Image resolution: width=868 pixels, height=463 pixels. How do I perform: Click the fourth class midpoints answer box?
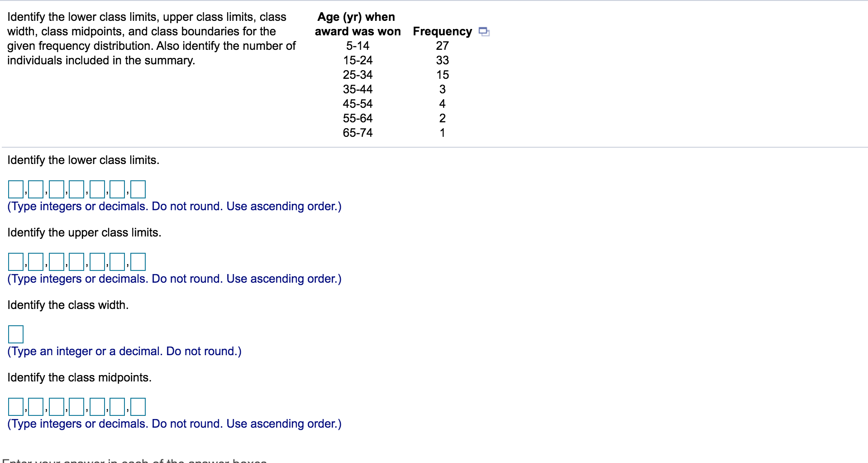(x=76, y=407)
